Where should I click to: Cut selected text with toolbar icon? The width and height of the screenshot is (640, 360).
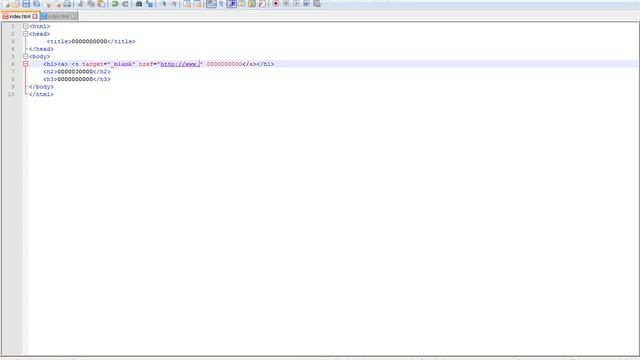click(80, 4)
